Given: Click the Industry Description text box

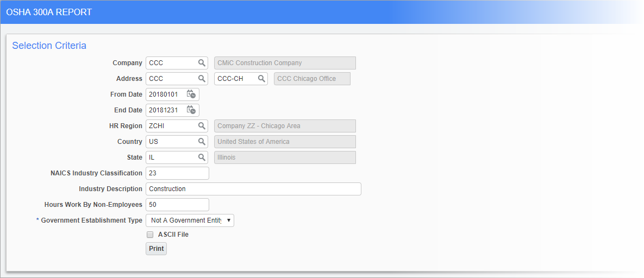Looking at the screenshot, I should click(253, 189).
